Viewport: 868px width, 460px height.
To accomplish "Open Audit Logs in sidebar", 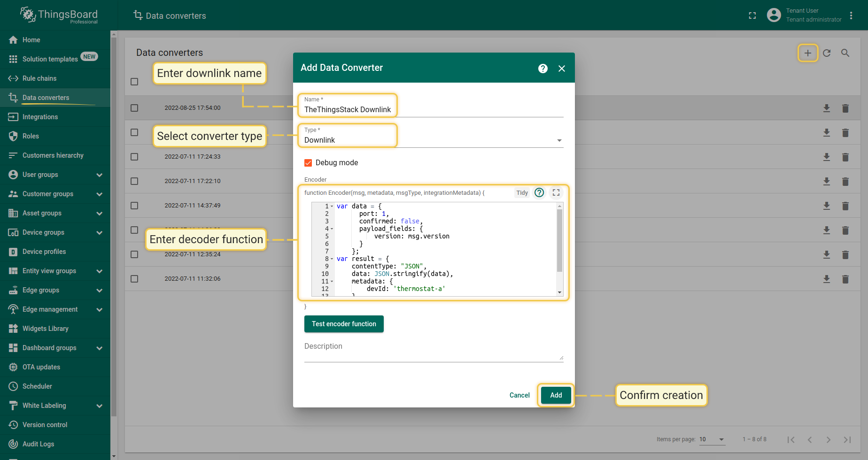I will pos(55,444).
